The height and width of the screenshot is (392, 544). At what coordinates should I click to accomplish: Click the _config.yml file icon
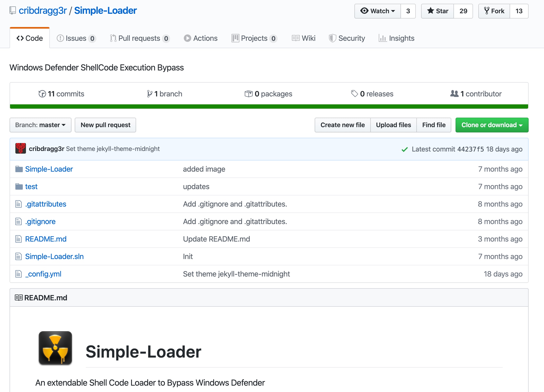pos(19,274)
